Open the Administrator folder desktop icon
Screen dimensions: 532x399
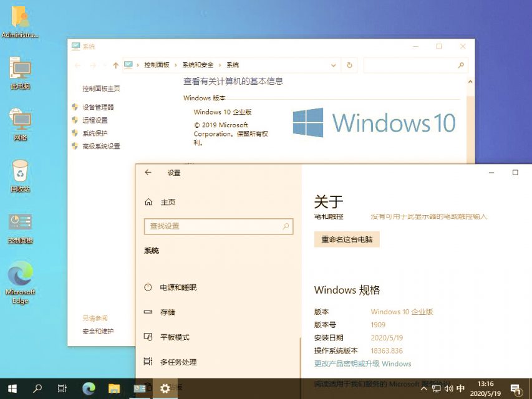click(x=20, y=21)
